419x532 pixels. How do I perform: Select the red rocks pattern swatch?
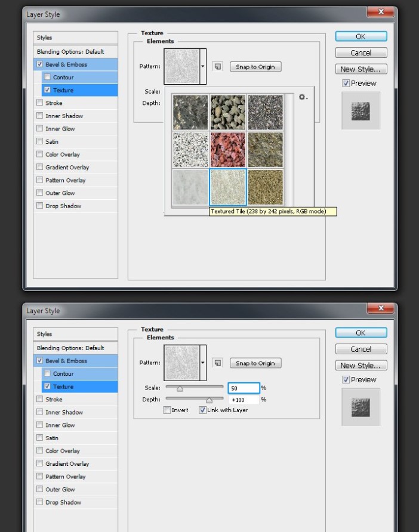227,150
